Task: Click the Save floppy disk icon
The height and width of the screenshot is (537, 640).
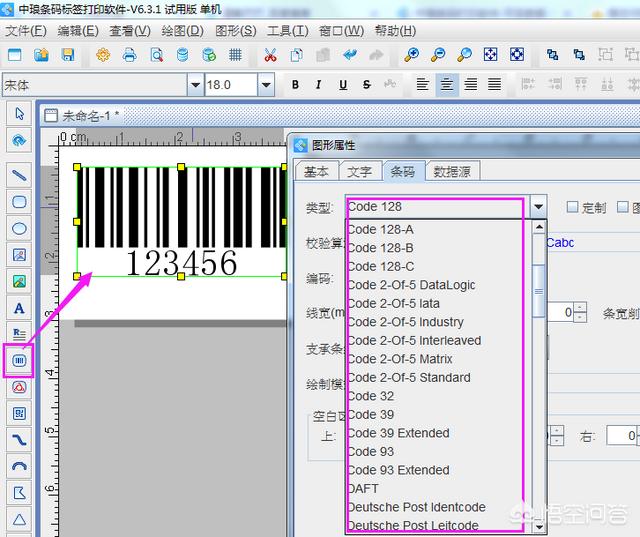Action: pyautogui.click(x=68, y=54)
